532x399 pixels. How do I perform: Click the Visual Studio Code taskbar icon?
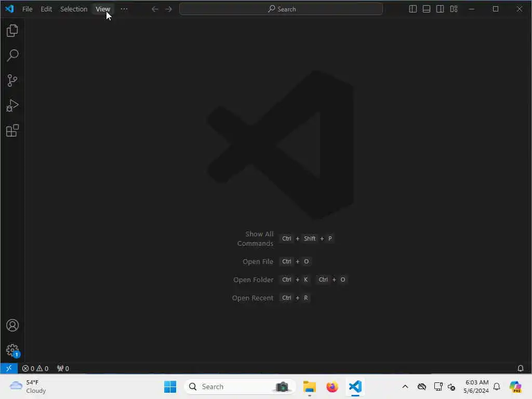[355, 387]
